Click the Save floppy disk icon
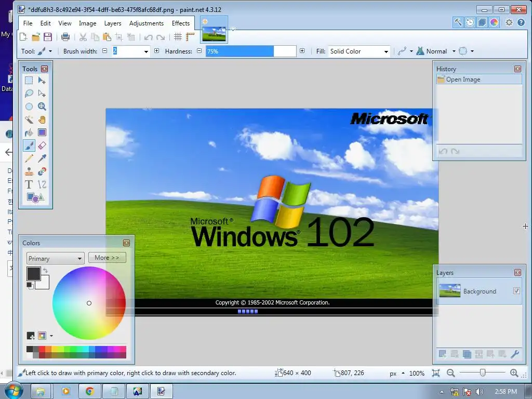Viewport: 532px width, 399px height. click(x=47, y=37)
